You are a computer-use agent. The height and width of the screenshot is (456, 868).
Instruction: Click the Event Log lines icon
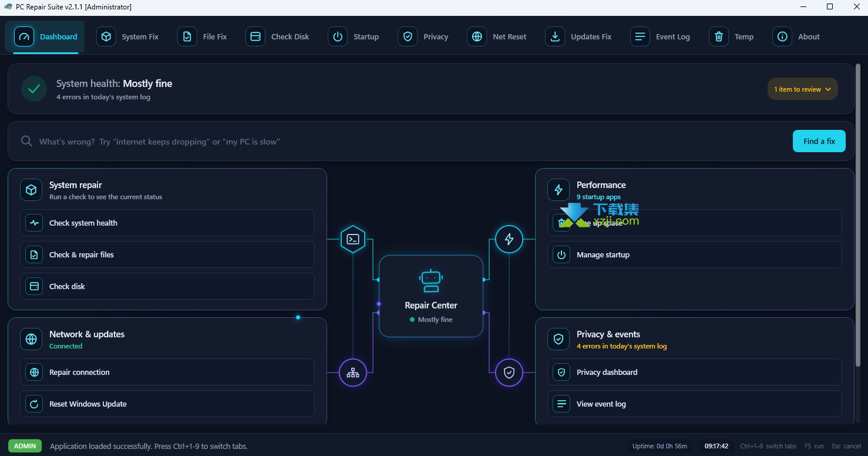click(640, 36)
